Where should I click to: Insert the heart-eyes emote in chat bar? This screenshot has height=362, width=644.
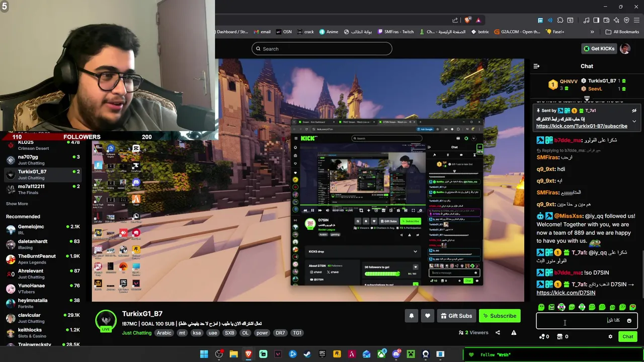(x=633, y=307)
